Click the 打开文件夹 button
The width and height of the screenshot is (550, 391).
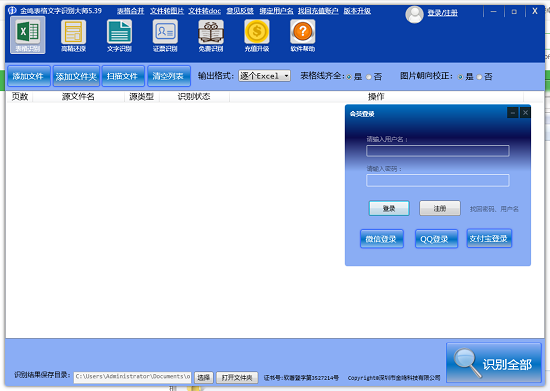(237, 377)
